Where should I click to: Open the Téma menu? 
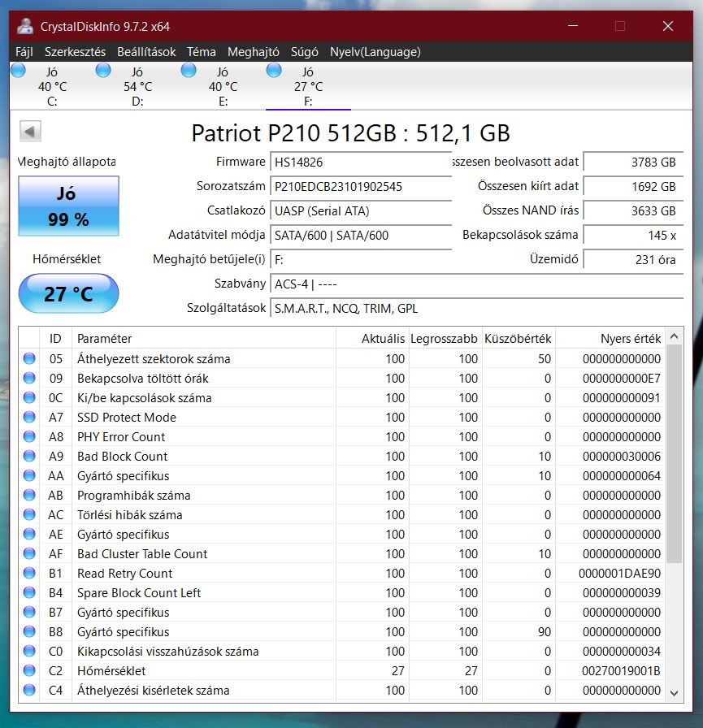[202, 52]
